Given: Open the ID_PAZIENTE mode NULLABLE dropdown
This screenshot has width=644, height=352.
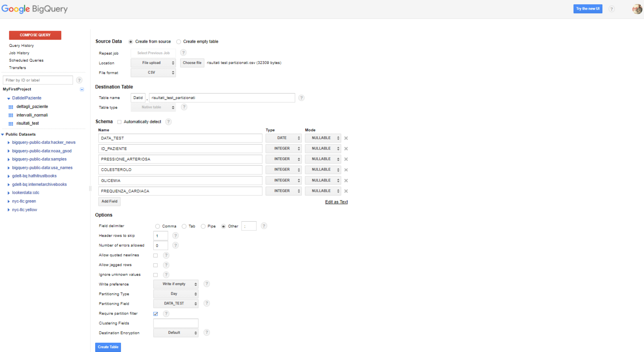Looking at the screenshot, I should click(x=323, y=148).
